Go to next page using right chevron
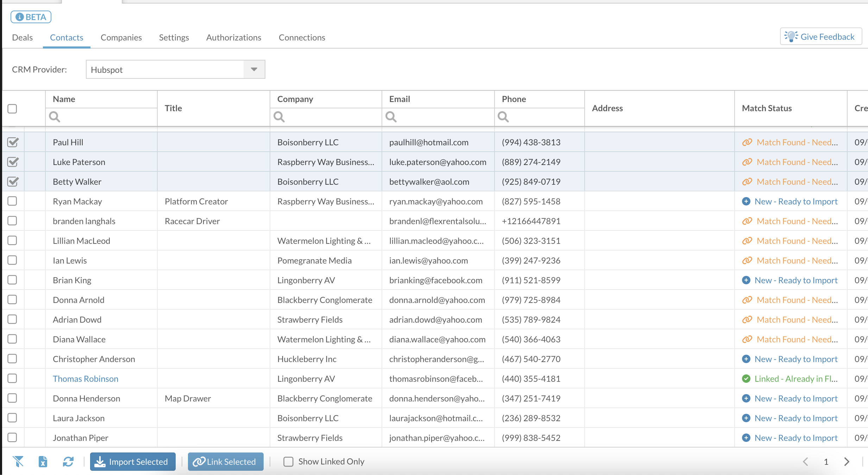This screenshot has width=868, height=475. pos(847,462)
